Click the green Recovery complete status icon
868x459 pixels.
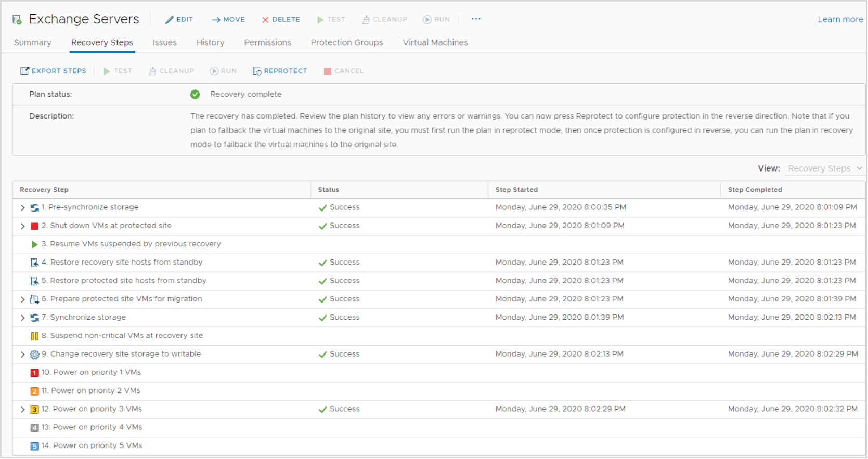point(195,94)
